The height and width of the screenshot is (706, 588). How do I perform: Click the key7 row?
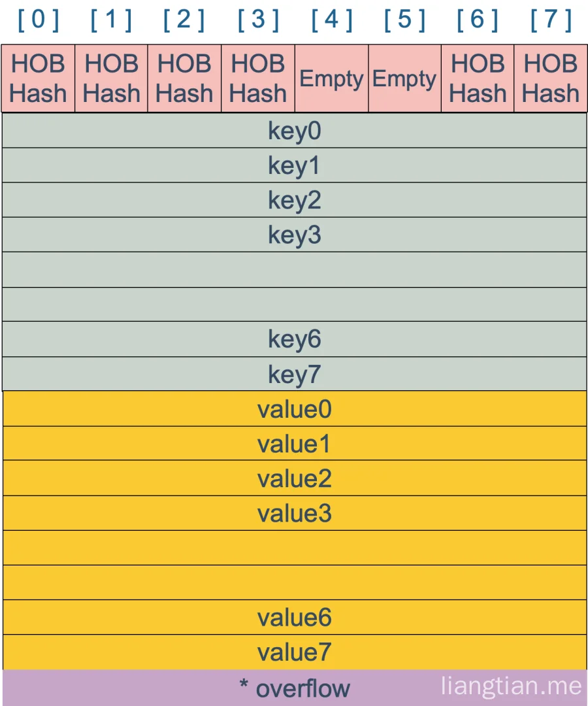click(x=295, y=374)
